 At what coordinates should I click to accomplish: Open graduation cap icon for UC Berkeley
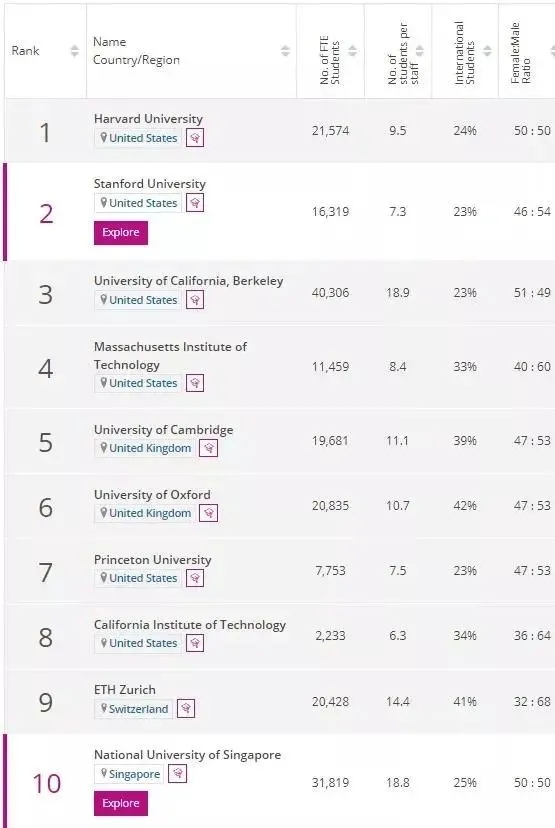tap(195, 300)
